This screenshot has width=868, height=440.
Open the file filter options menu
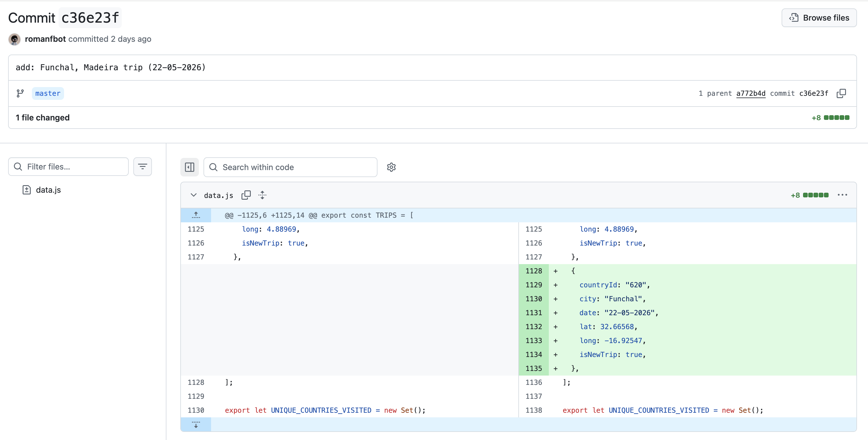coord(143,167)
